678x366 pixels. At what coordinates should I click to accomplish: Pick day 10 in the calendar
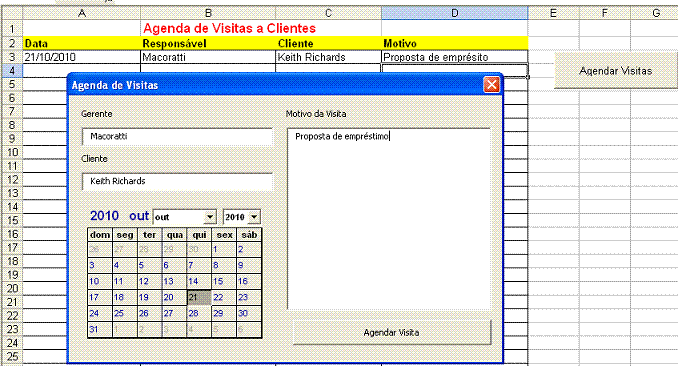[x=99, y=282]
